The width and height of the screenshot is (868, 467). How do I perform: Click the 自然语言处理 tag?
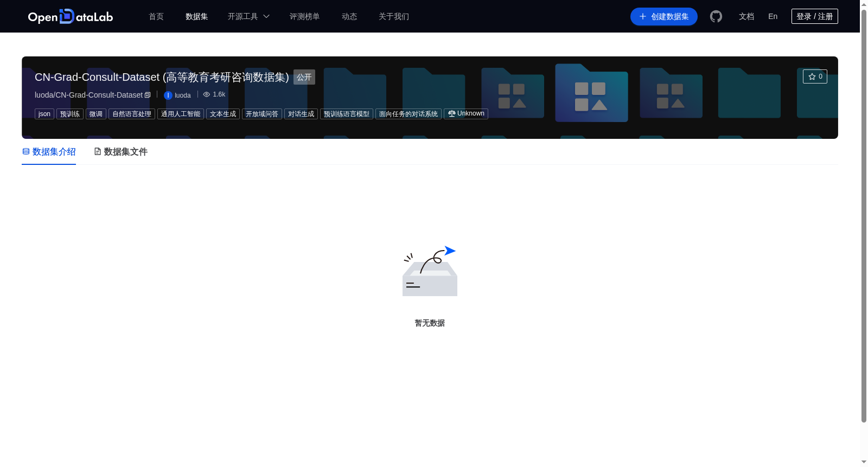point(132,114)
